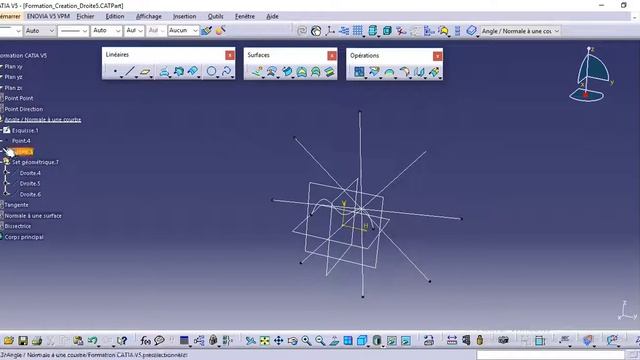The height and width of the screenshot is (360, 640).
Task: Select the Boundary tool in Opérations toolbar
Action: point(389,72)
